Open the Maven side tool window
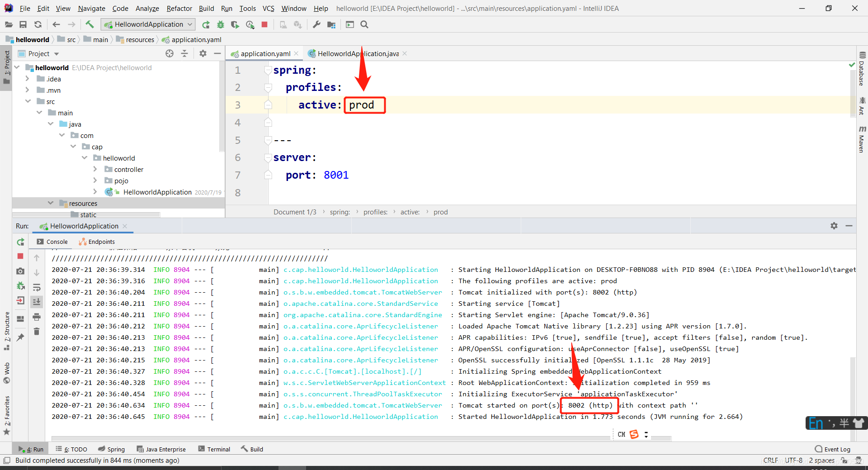Viewport: 868px width, 470px height. pyautogui.click(x=862, y=139)
